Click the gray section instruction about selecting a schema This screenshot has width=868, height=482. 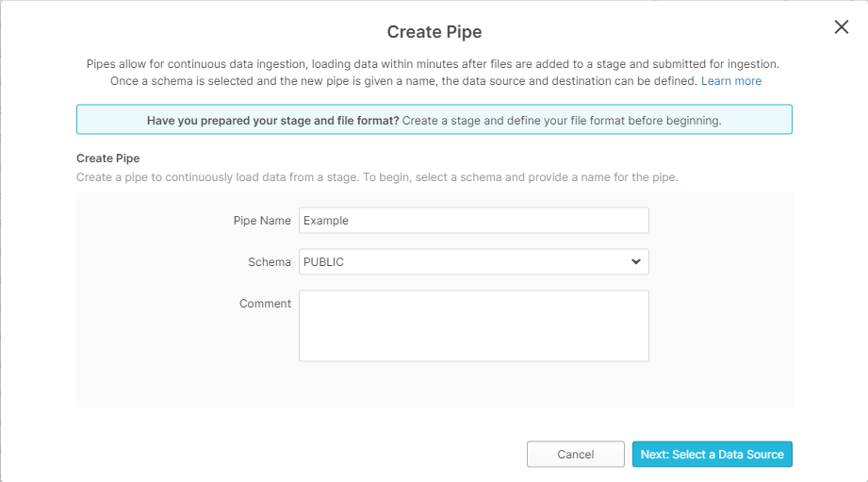pyautogui.click(x=377, y=177)
